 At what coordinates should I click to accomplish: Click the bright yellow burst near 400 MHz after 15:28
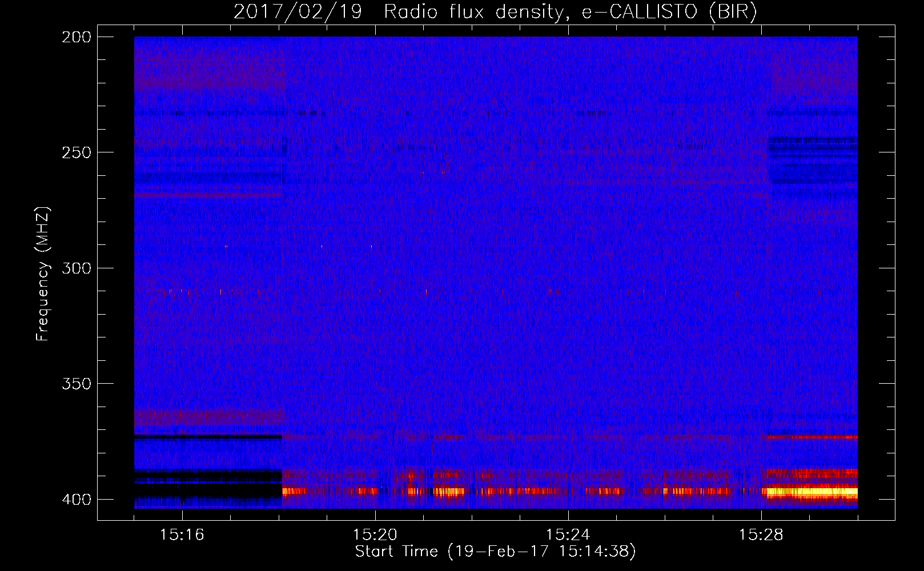(x=810, y=492)
